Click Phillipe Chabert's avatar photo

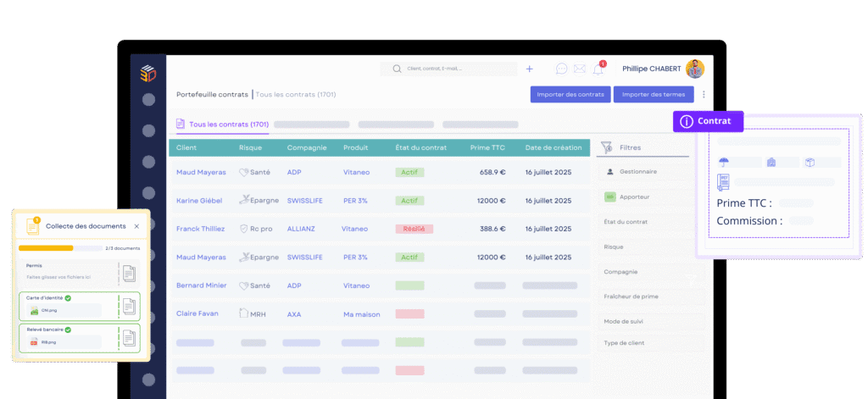[x=695, y=69]
